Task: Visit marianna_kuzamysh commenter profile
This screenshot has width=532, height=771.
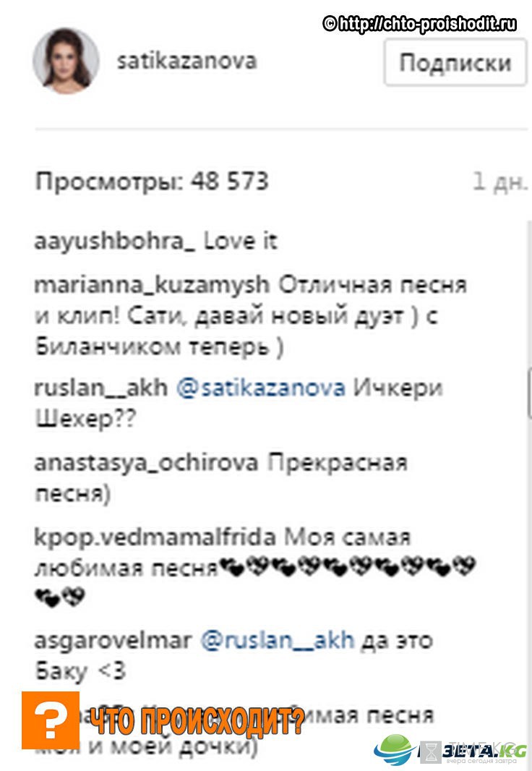Action: click(x=152, y=285)
